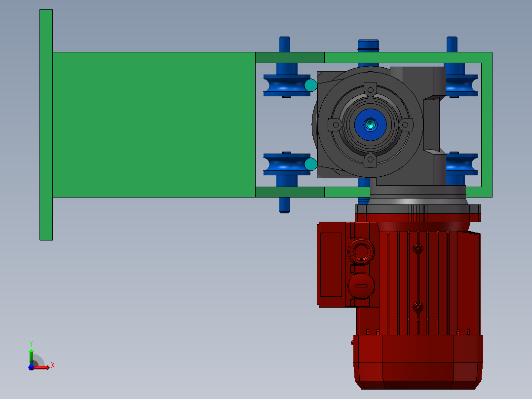Select the lower-right blue grooved roller
532x399 pixels.
(462, 164)
